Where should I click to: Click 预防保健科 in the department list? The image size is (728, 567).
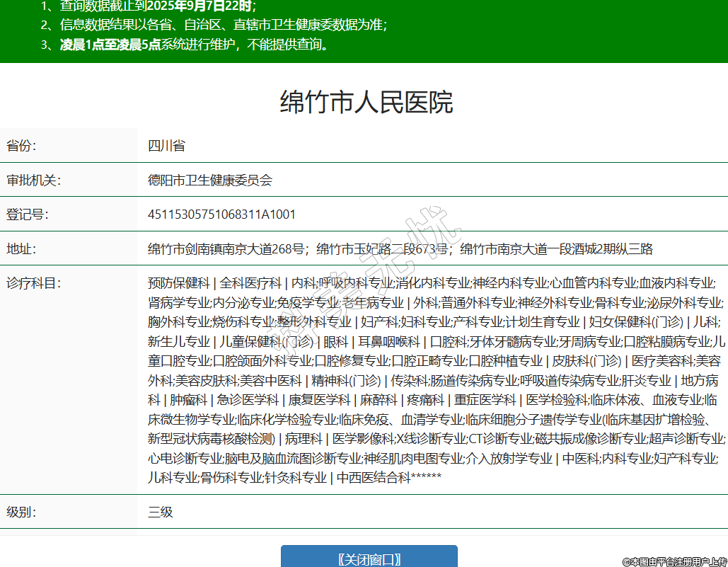(x=178, y=283)
